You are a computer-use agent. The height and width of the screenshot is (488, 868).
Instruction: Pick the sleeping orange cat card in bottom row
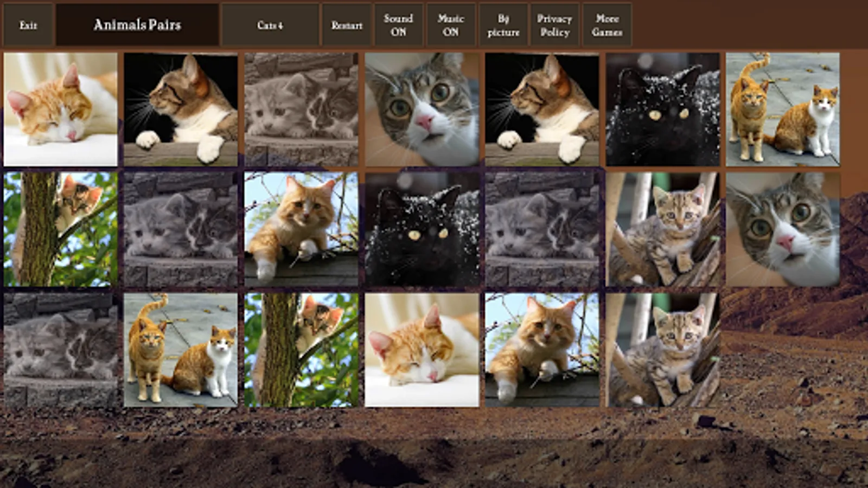[x=422, y=350]
